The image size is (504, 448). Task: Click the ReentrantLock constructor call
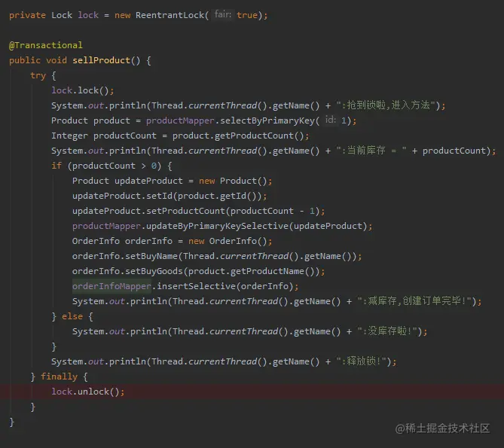point(170,15)
